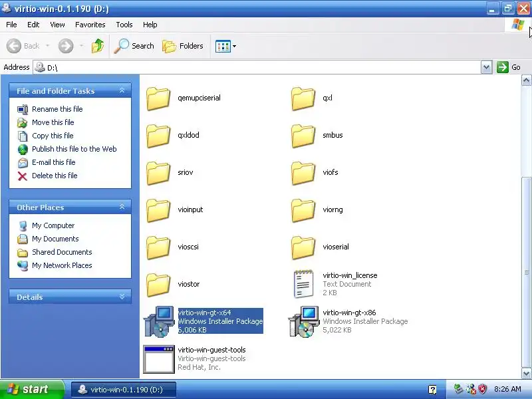Click the virtio-win-gt-x86 installer icon

[304, 322]
